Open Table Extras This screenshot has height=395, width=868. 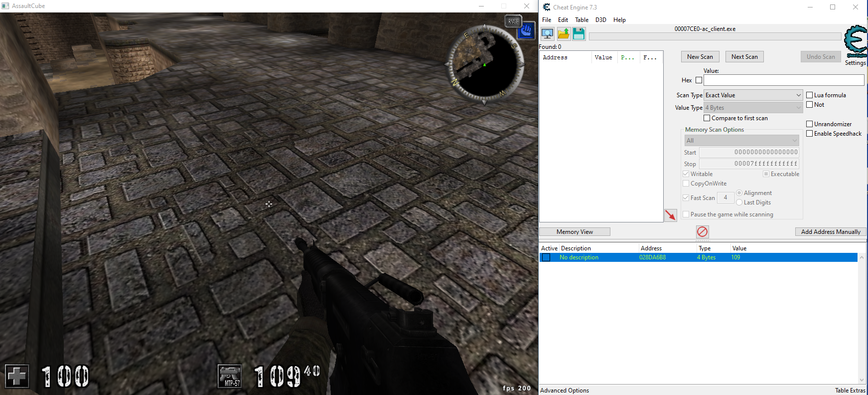click(850, 391)
